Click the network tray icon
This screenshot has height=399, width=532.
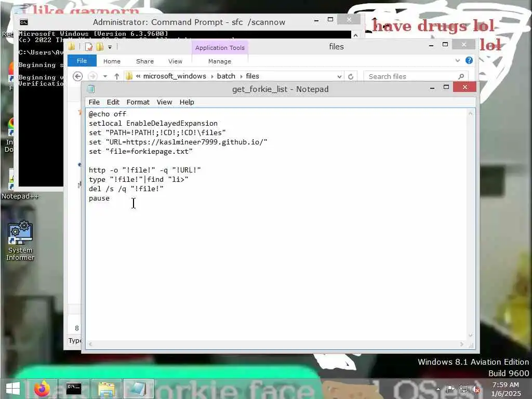point(463,389)
